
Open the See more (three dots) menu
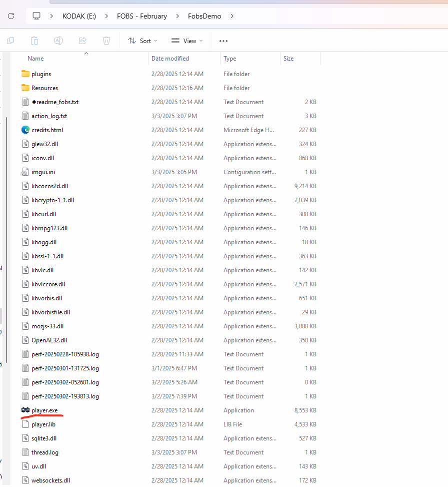click(223, 41)
